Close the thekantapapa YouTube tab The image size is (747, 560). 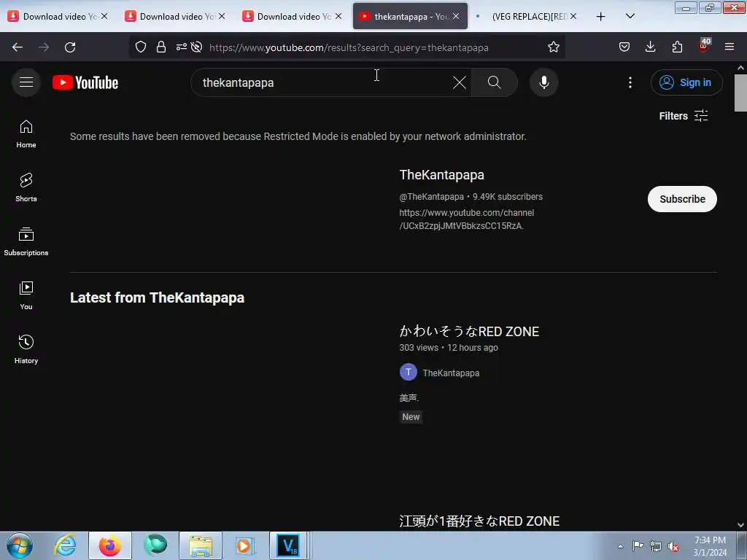click(456, 17)
